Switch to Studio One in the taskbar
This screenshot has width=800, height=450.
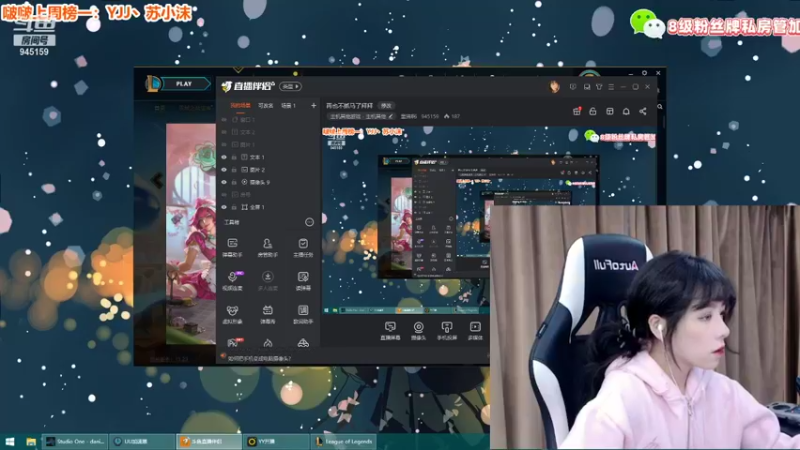pos(76,442)
